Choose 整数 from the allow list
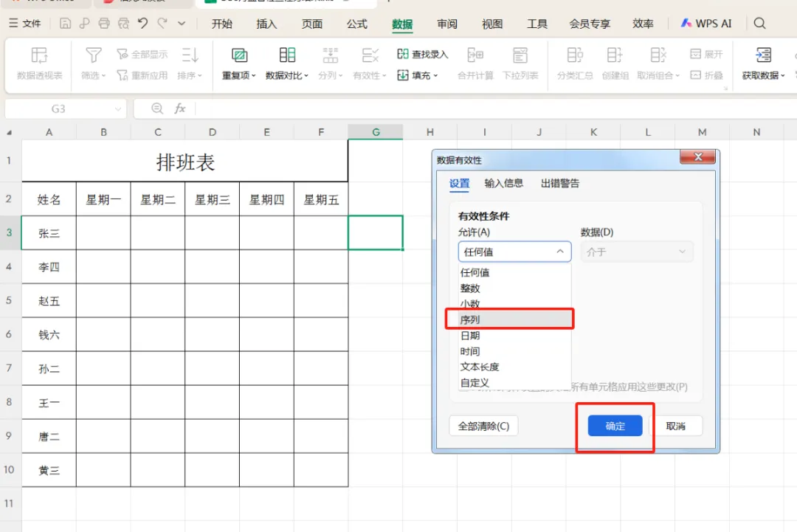The width and height of the screenshot is (797, 532). point(514,288)
